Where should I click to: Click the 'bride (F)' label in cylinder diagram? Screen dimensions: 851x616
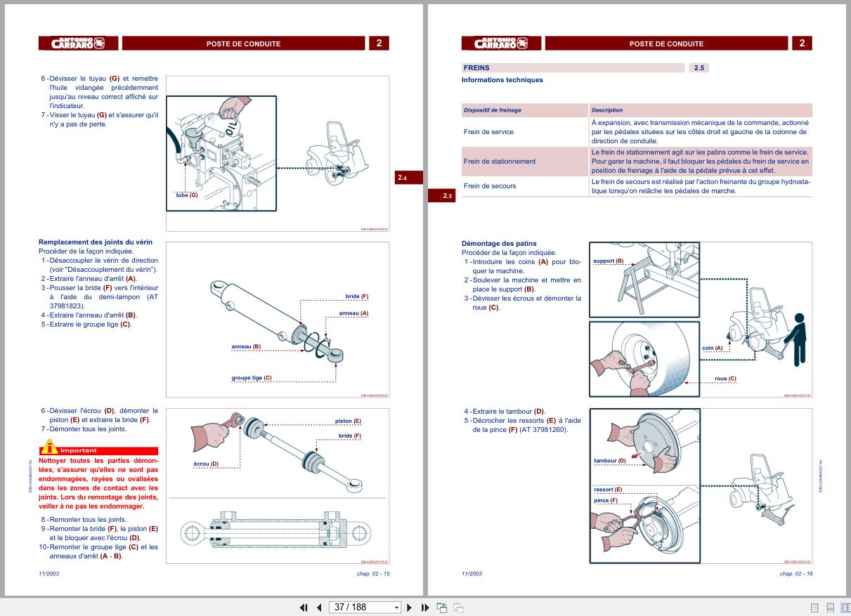point(356,297)
